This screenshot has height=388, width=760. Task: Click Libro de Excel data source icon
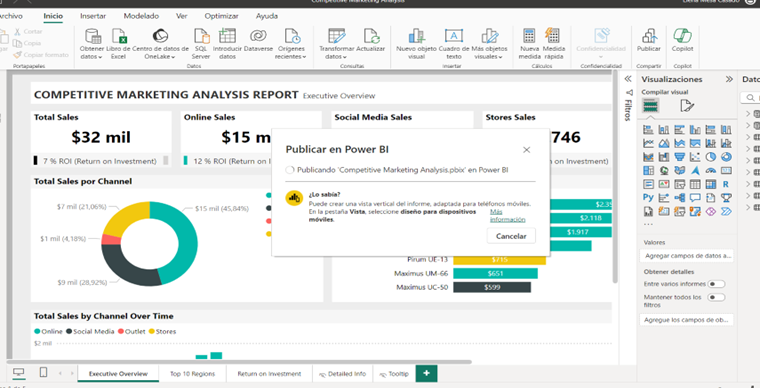(x=118, y=36)
